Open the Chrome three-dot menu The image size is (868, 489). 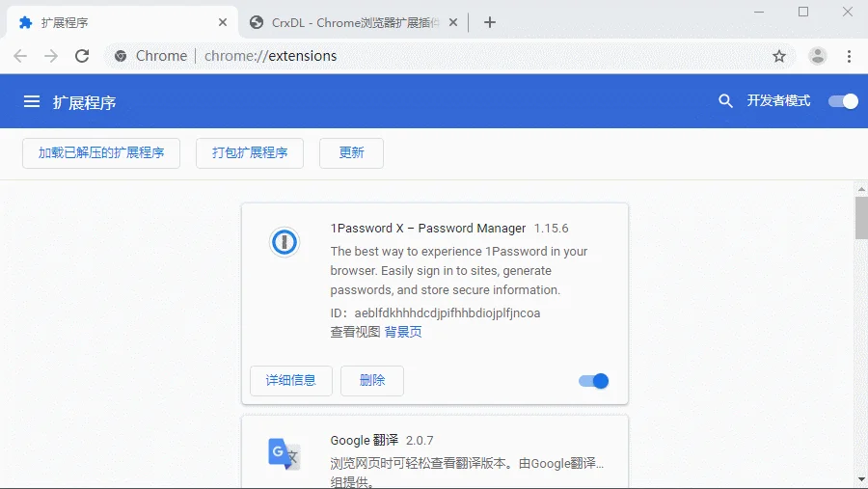tap(849, 56)
